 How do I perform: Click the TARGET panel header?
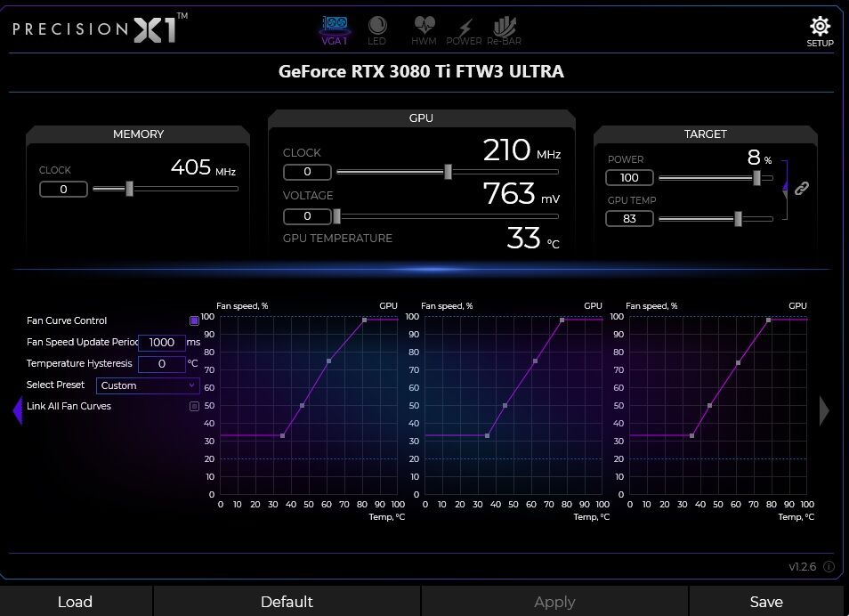(705, 134)
